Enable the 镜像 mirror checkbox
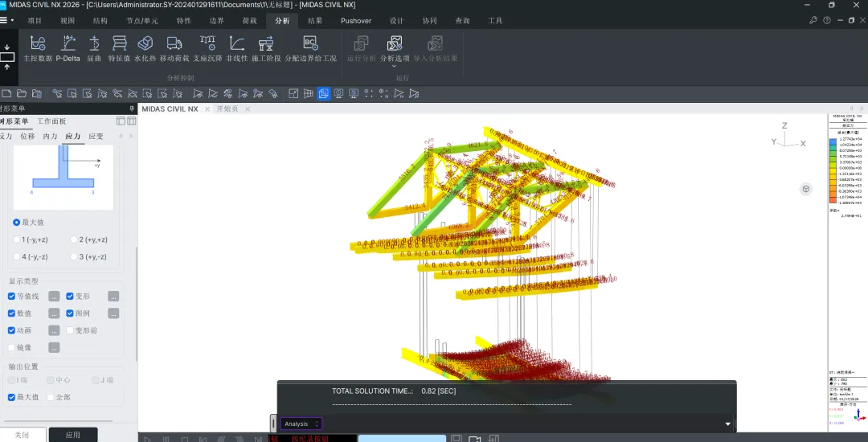This screenshot has height=442, width=868. pyautogui.click(x=11, y=347)
